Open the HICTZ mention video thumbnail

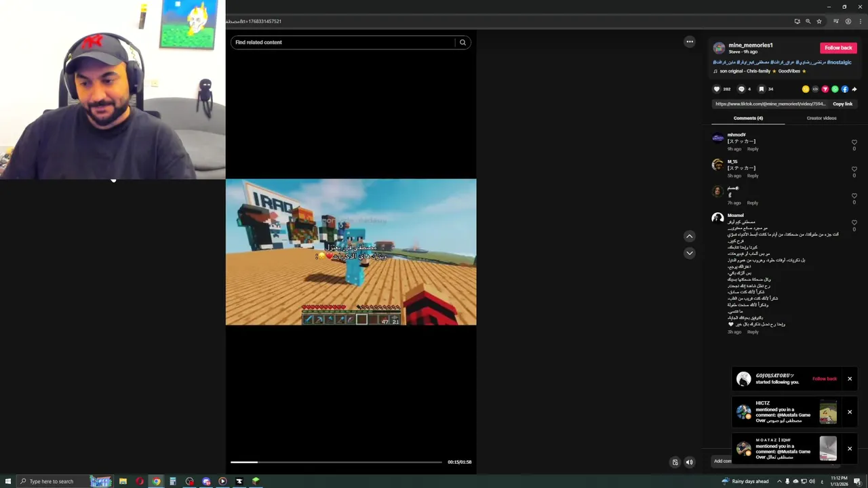coord(828,412)
